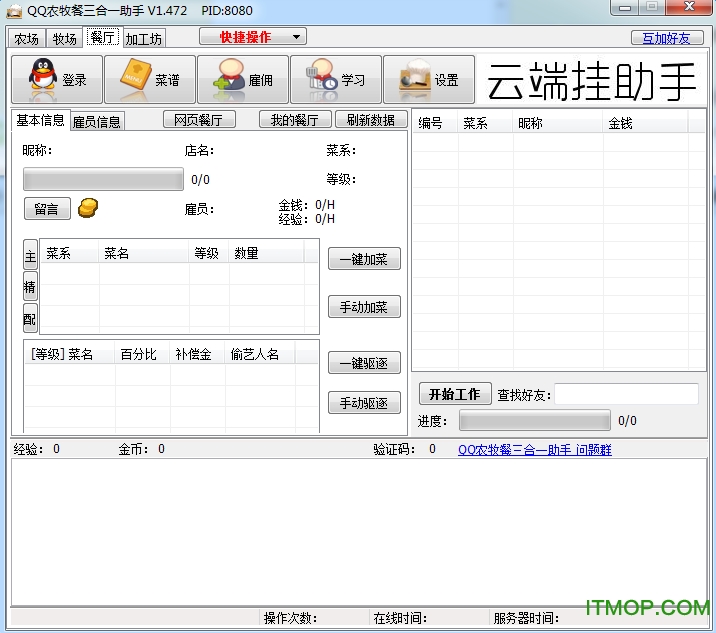Click the 补偿金 column header
The image size is (716, 633).
coord(197,354)
